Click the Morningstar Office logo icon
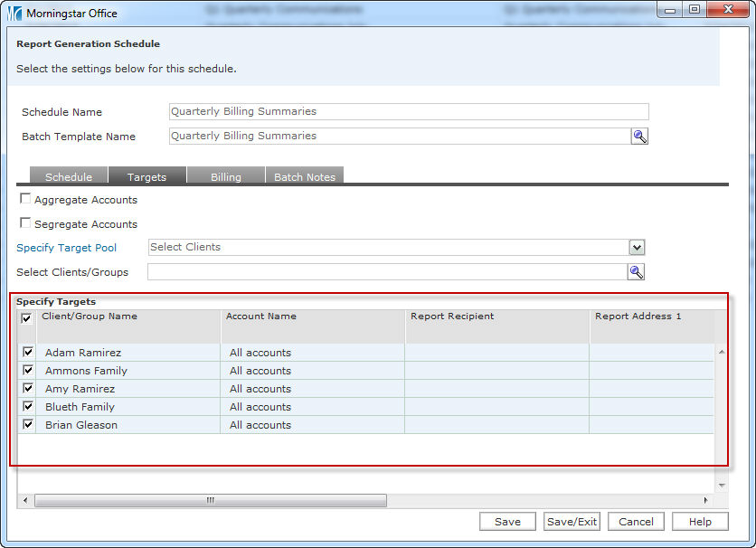 coord(14,14)
